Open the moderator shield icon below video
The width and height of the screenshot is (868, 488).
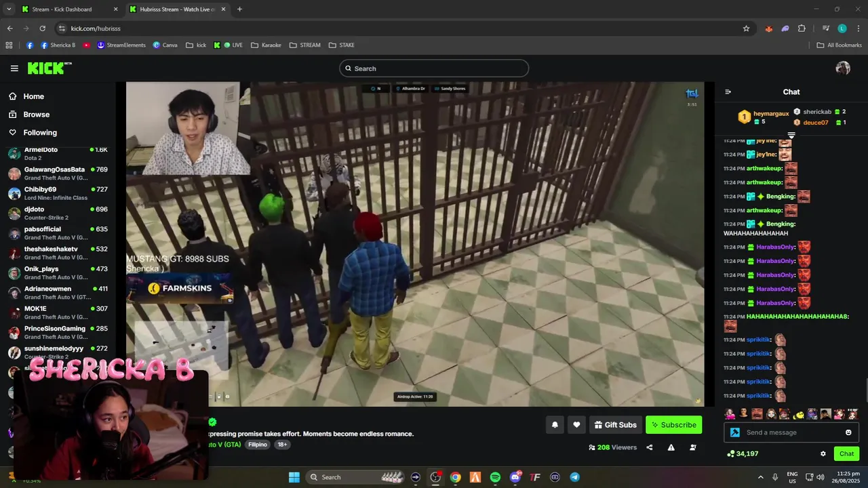click(692, 447)
